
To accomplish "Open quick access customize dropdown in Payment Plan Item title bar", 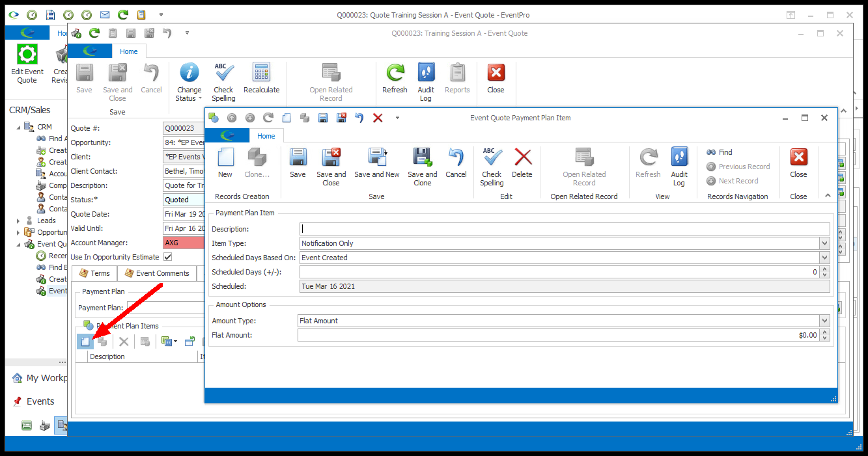I will 397,118.
